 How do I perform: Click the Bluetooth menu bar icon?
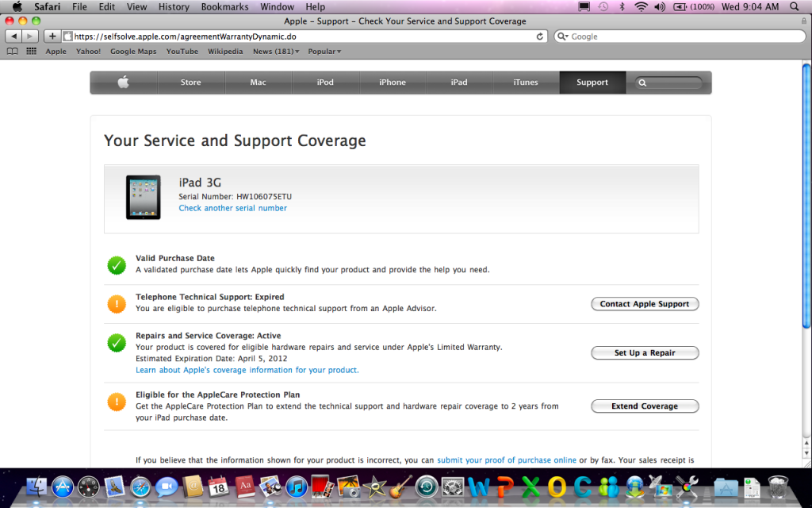(x=622, y=6)
